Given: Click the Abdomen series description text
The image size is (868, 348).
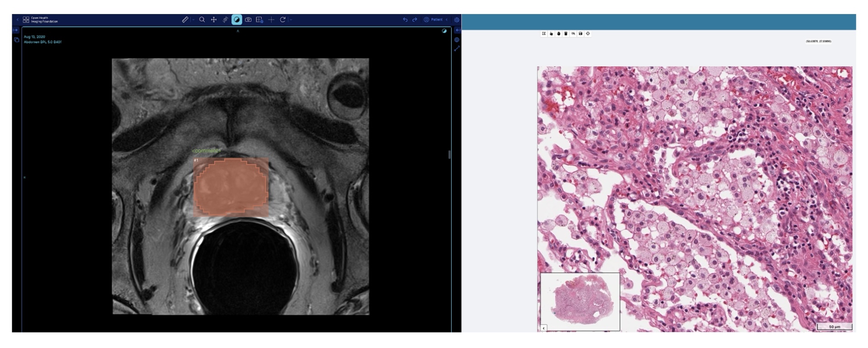Looking at the screenshot, I should pos(42,42).
